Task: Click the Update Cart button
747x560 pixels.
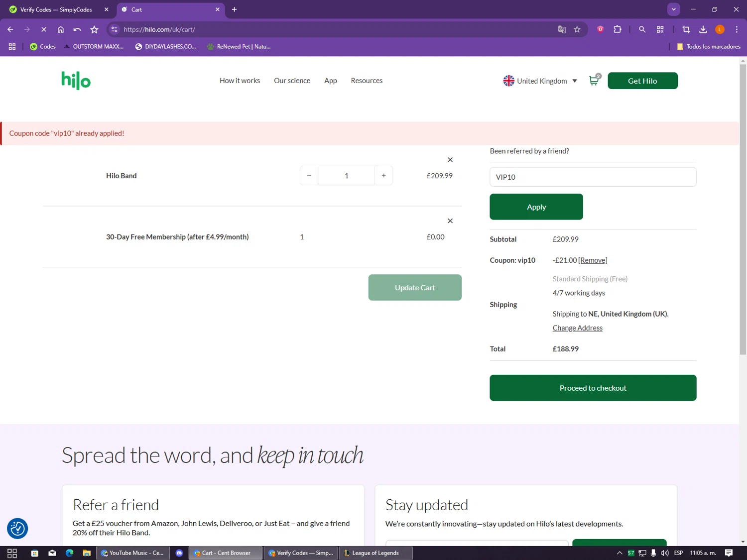Action: [415, 288]
